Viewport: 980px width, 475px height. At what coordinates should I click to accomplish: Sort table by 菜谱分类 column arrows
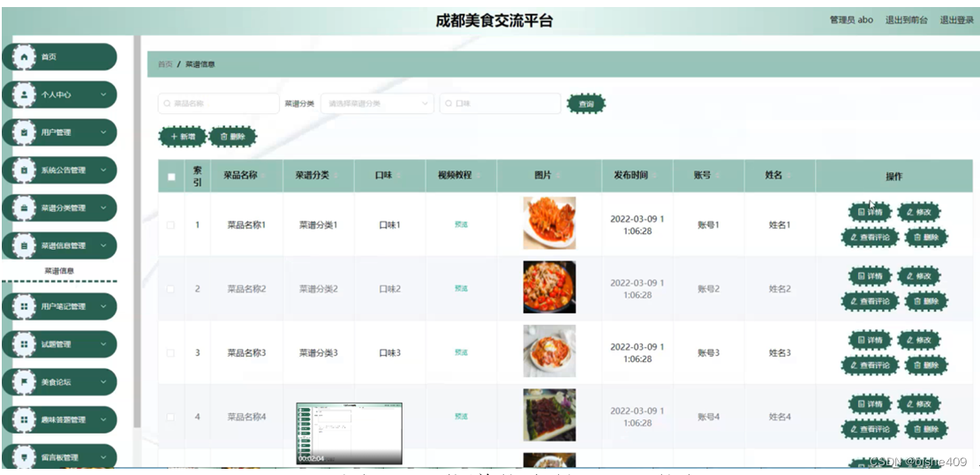[x=335, y=177]
